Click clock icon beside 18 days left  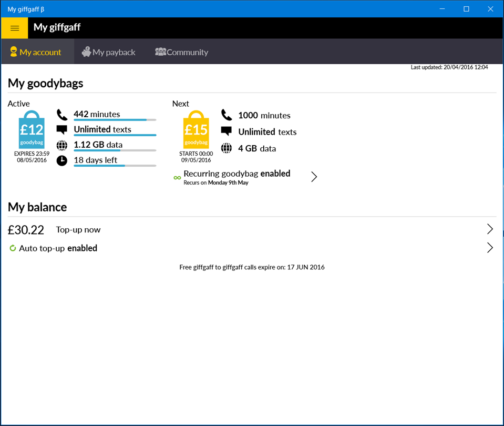(62, 160)
